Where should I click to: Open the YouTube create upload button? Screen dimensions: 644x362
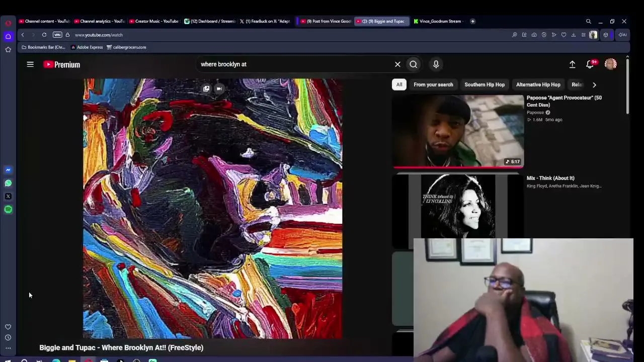point(573,64)
